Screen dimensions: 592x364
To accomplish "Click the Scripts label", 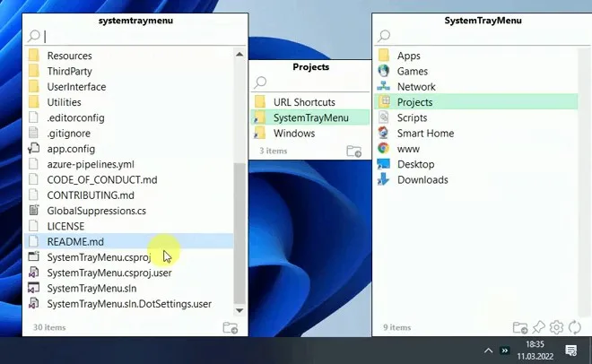I will click(x=412, y=117).
